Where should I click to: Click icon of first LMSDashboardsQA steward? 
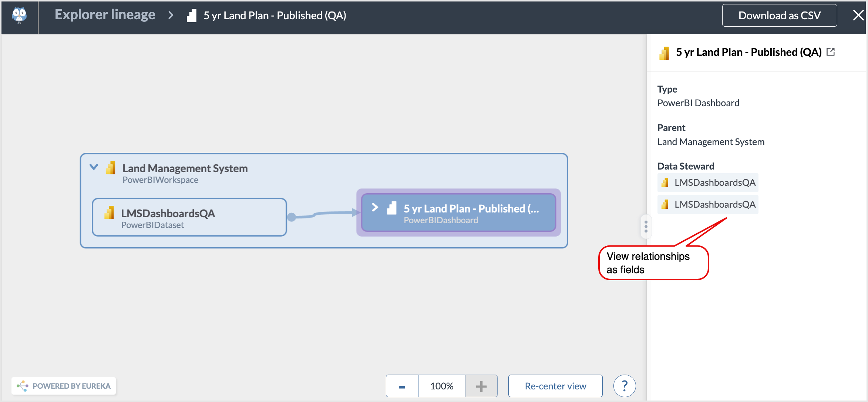[x=665, y=182]
